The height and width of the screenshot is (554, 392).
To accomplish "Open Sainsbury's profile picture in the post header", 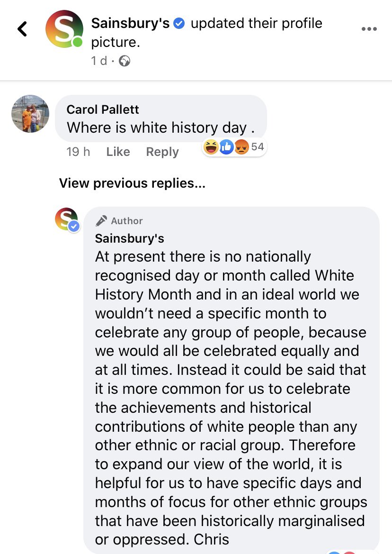I will coord(64,29).
